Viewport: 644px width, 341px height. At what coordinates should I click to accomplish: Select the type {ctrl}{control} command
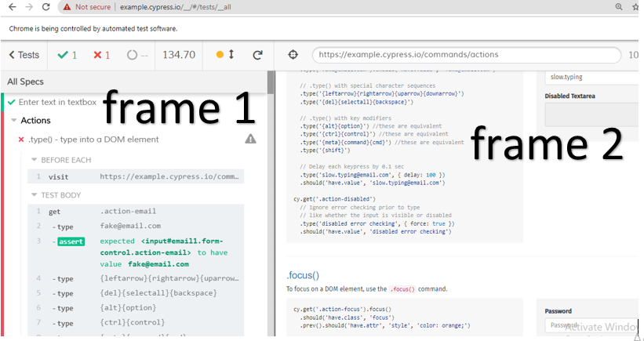point(136,322)
